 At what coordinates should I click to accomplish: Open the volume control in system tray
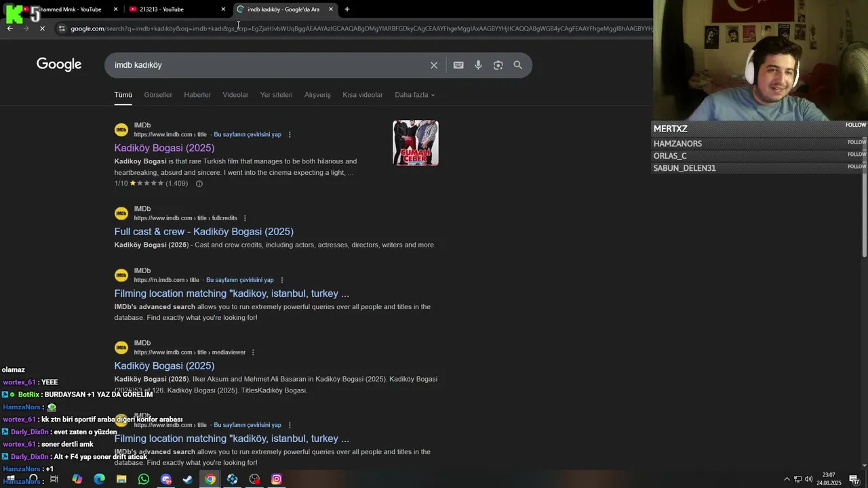click(x=808, y=479)
